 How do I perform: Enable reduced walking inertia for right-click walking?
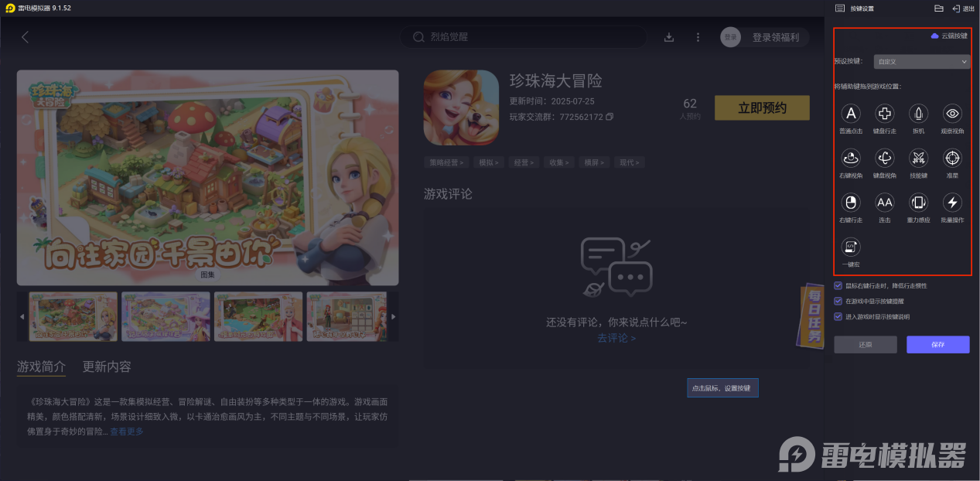point(838,285)
